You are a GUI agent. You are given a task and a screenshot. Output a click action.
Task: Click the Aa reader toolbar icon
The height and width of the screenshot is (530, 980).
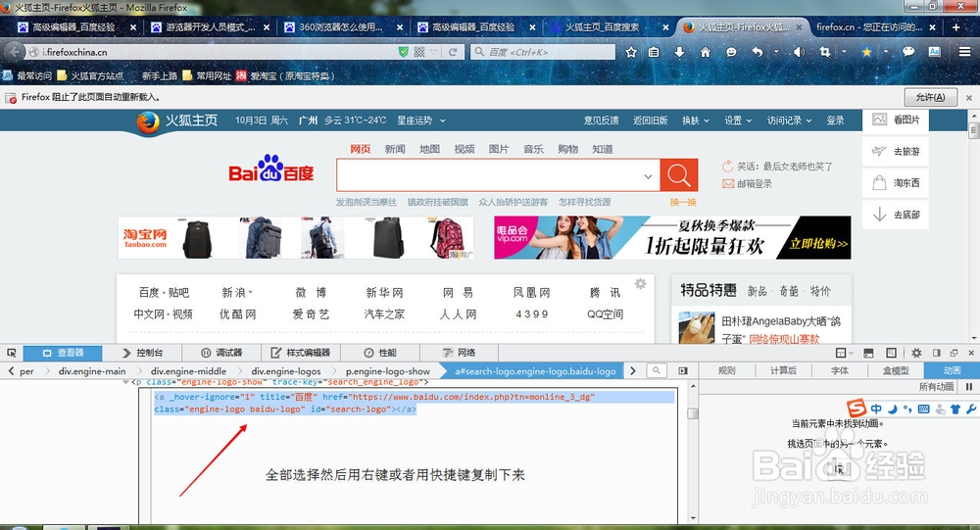coord(934,53)
